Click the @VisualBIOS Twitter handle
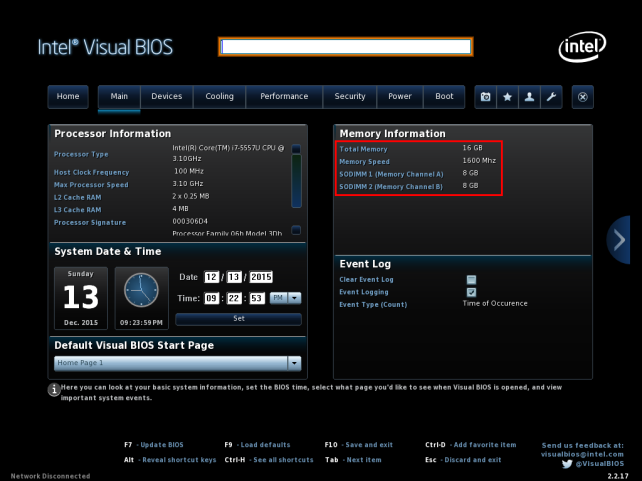Viewport: 642px width, 481px height. pyautogui.click(x=600, y=464)
